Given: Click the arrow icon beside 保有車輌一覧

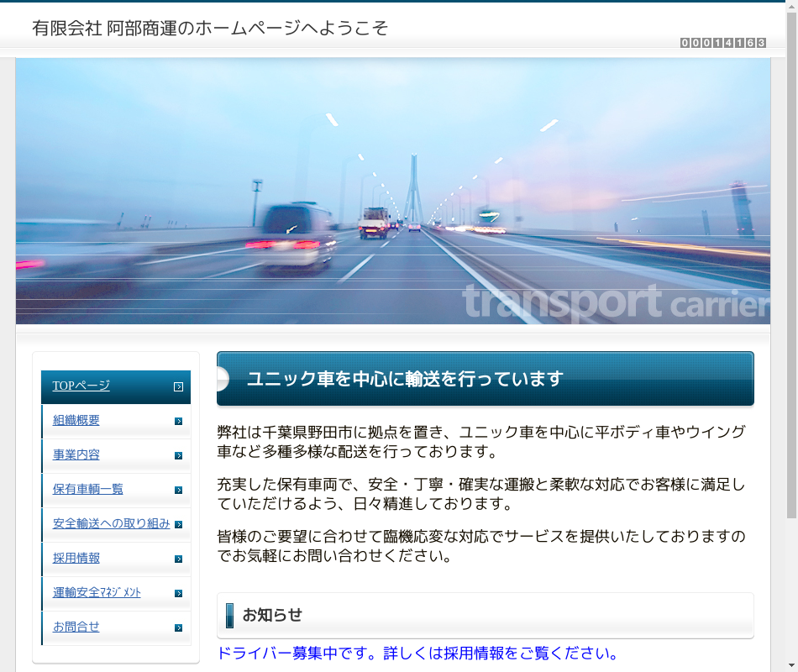Looking at the screenshot, I should (178, 491).
